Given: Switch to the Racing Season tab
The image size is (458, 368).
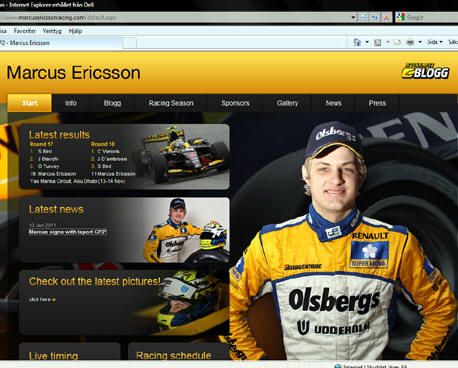Looking at the screenshot, I should (x=171, y=103).
